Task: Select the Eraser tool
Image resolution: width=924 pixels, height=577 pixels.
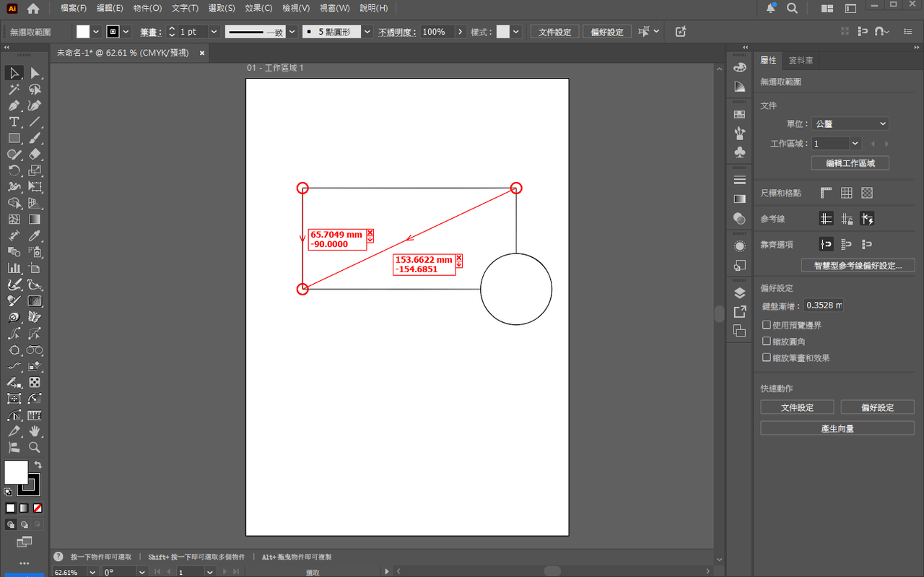Action: click(35, 155)
